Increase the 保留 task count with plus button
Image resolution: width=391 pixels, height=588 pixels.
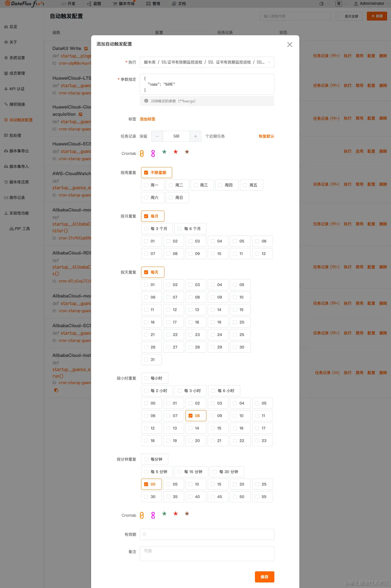coord(195,136)
